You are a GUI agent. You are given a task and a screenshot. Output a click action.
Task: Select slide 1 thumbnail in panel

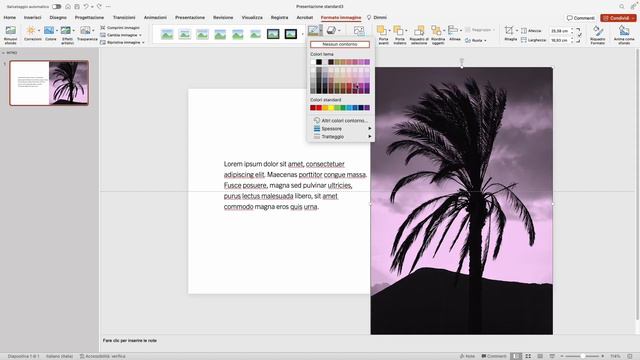(x=49, y=83)
